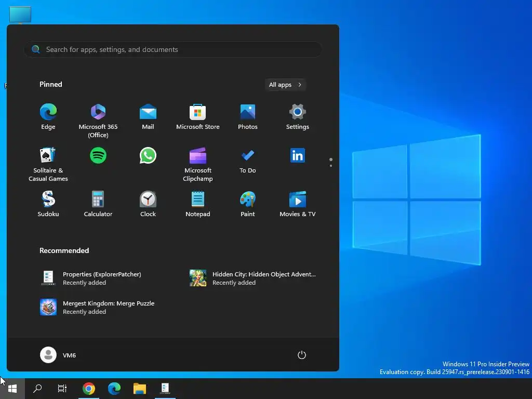The height and width of the screenshot is (399, 532).
Task: Launch Microsoft 365 (Office)
Action: (98, 121)
